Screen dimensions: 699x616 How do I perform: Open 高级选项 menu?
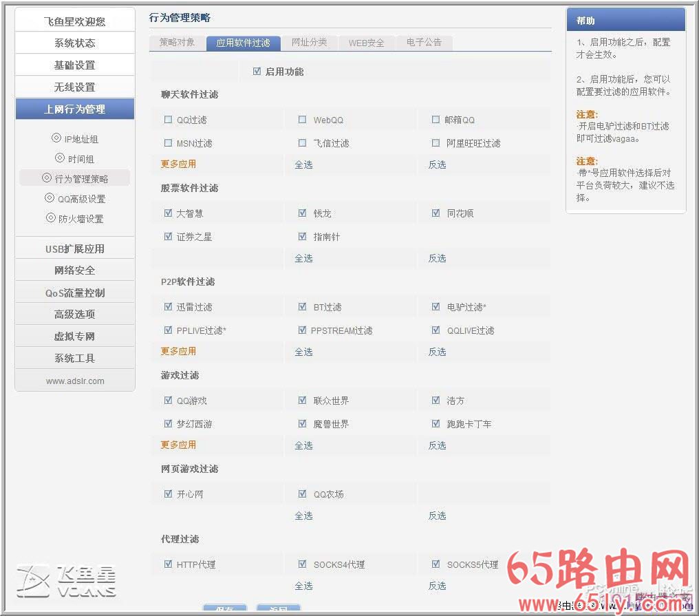click(75, 315)
